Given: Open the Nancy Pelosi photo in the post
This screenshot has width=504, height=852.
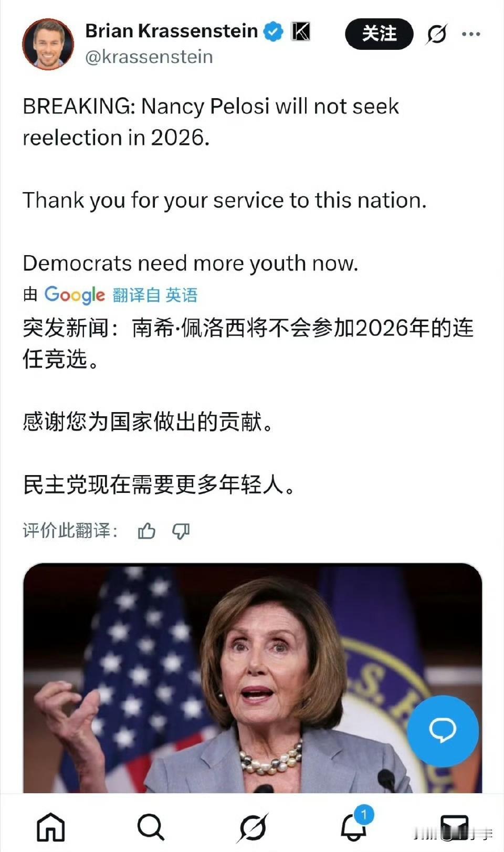Looking at the screenshot, I should pyautogui.click(x=253, y=678).
